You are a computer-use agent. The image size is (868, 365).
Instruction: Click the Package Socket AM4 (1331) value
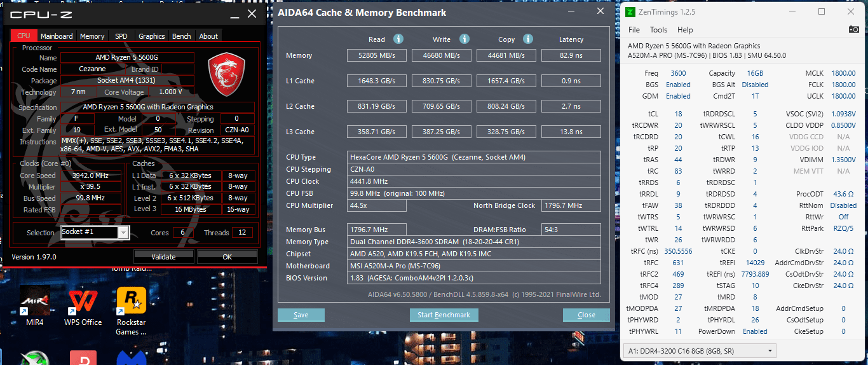click(127, 81)
